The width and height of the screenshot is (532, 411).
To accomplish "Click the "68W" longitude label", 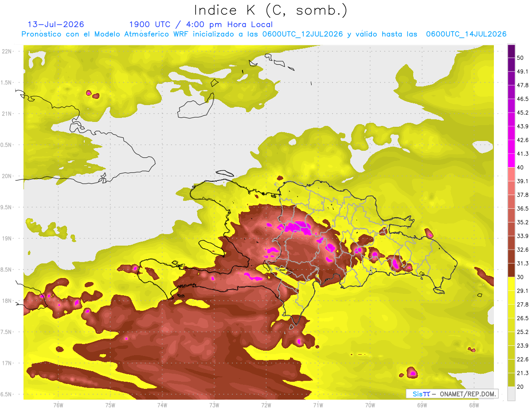I will tap(473, 405).
